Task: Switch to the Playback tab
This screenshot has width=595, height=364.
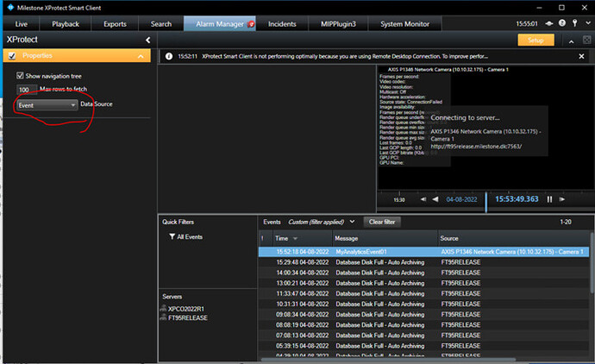Action: 66,24
